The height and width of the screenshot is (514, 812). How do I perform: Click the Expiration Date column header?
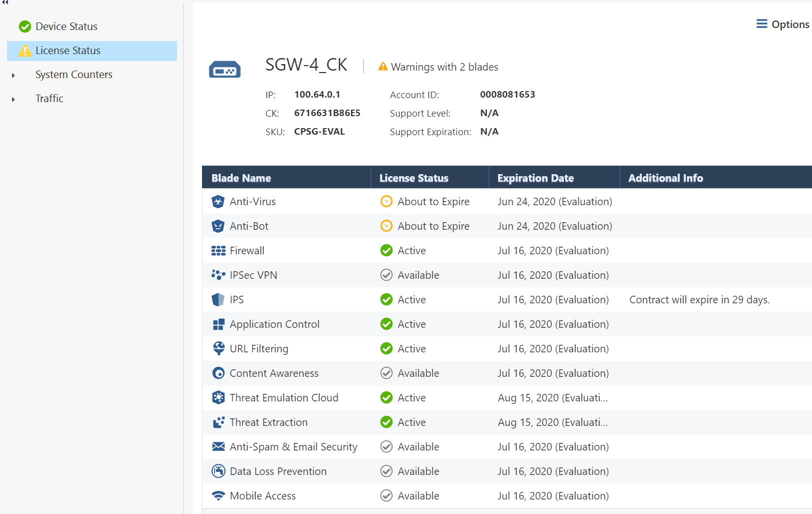(x=535, y=178)
